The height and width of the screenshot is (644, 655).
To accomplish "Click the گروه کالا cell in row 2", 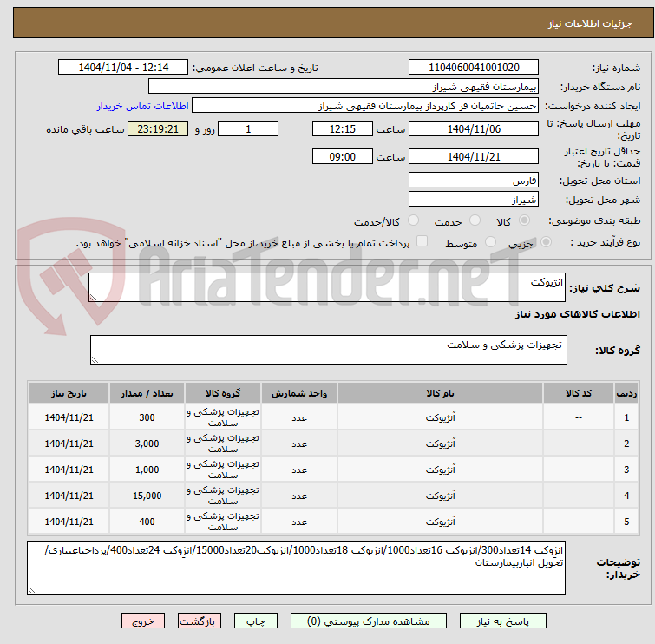I will point(223,444).
